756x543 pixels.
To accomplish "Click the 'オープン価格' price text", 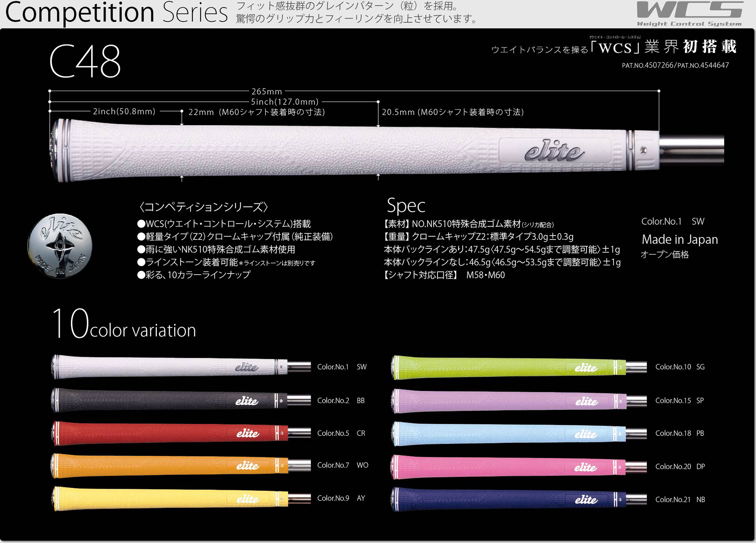I will click(x=664, y=254).
